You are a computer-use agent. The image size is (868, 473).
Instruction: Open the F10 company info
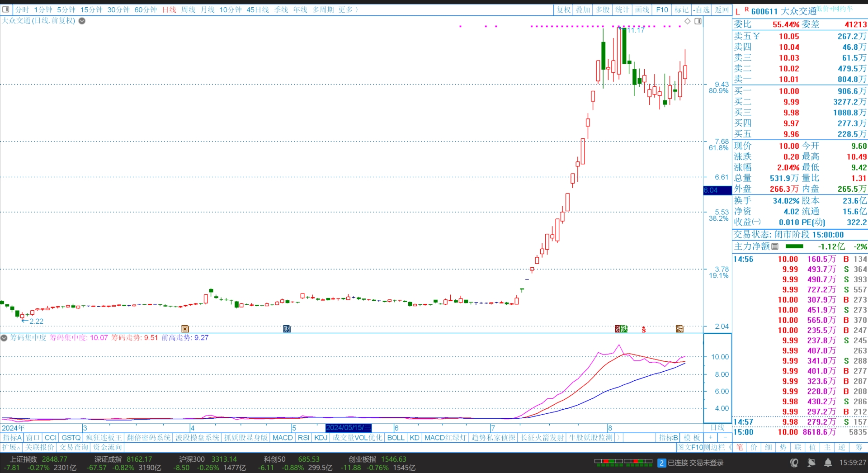tap(662, 9)
